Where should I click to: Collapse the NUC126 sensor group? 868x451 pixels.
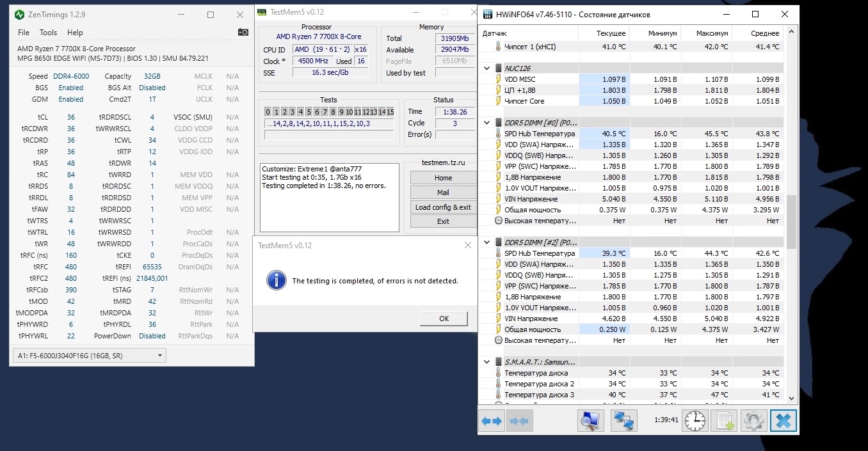pos(488,68)
